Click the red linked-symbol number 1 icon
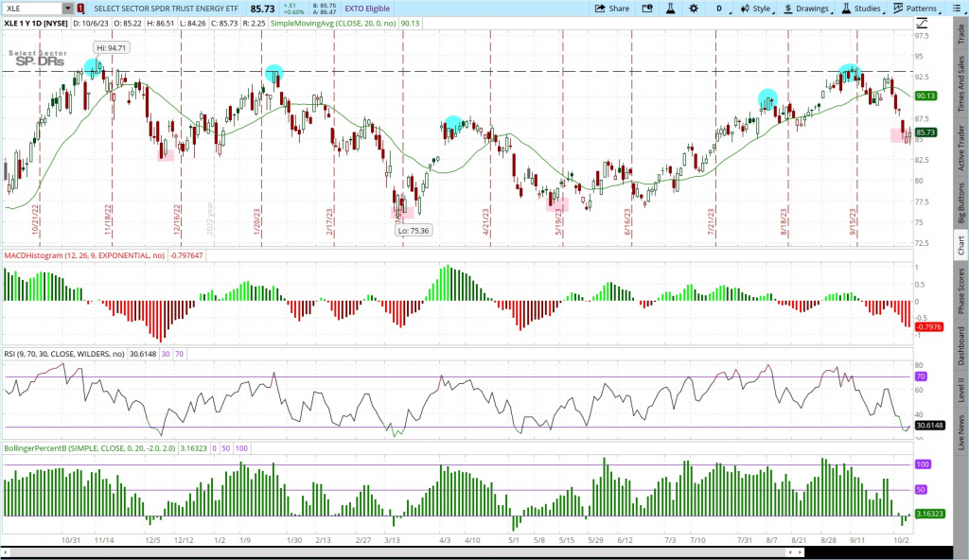 coord(81,9)
